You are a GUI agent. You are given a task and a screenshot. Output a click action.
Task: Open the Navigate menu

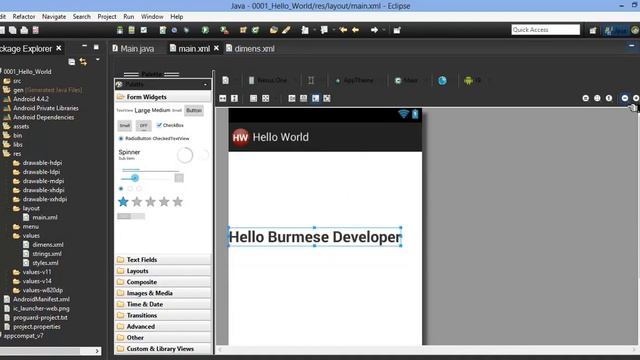[x=54, y=16]
